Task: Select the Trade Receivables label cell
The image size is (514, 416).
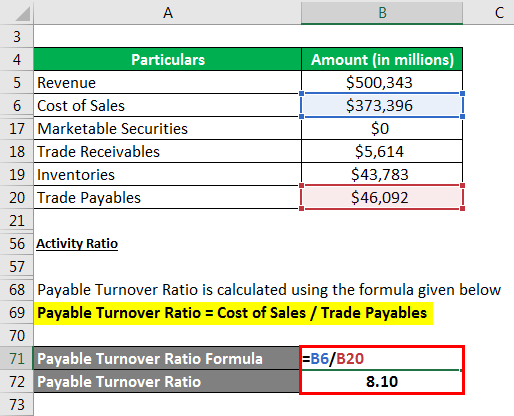Action: point(167,151)
